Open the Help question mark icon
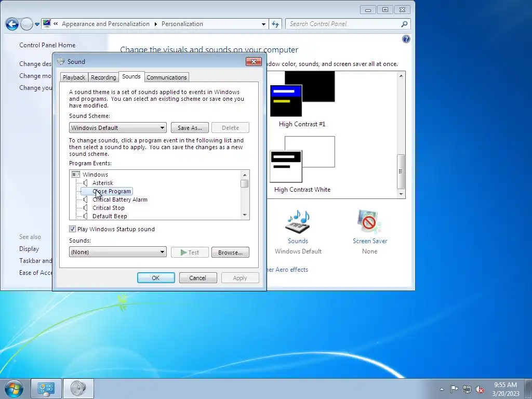Viewport: 532px width, 399px height. click(x=406, y=39)
